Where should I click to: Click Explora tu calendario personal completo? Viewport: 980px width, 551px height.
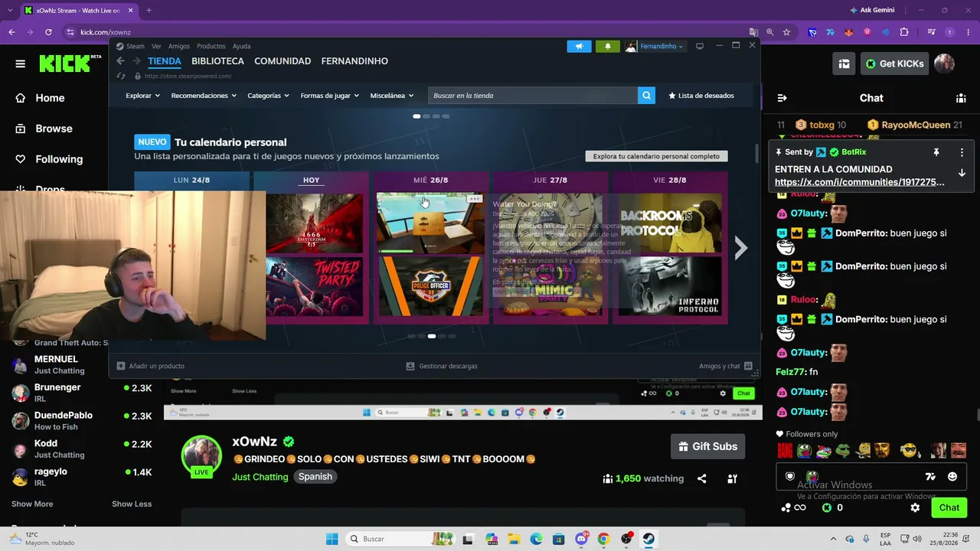click(656, 156)
